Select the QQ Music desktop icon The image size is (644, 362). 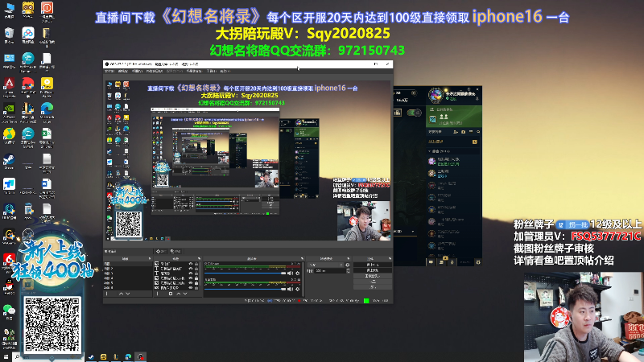(9, 134)
